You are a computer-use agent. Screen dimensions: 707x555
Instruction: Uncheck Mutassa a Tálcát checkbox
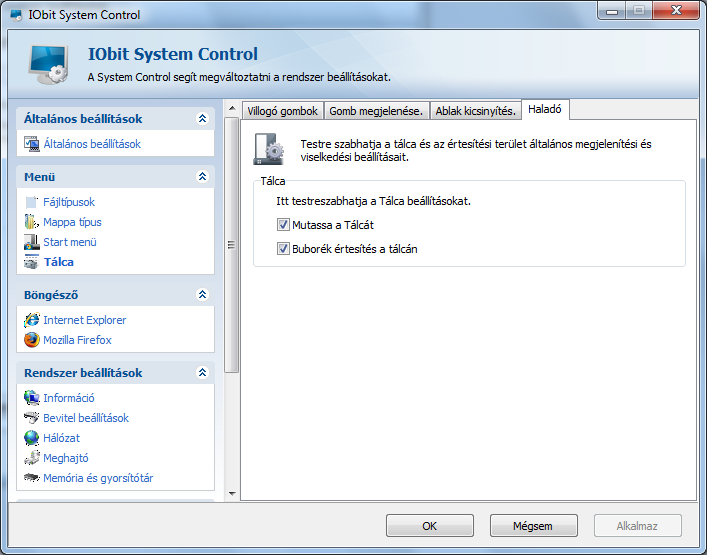pos(283,225)
